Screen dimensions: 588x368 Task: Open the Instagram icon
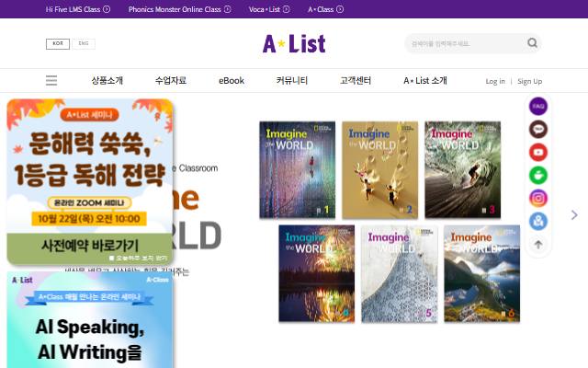(x=538, y=199)
